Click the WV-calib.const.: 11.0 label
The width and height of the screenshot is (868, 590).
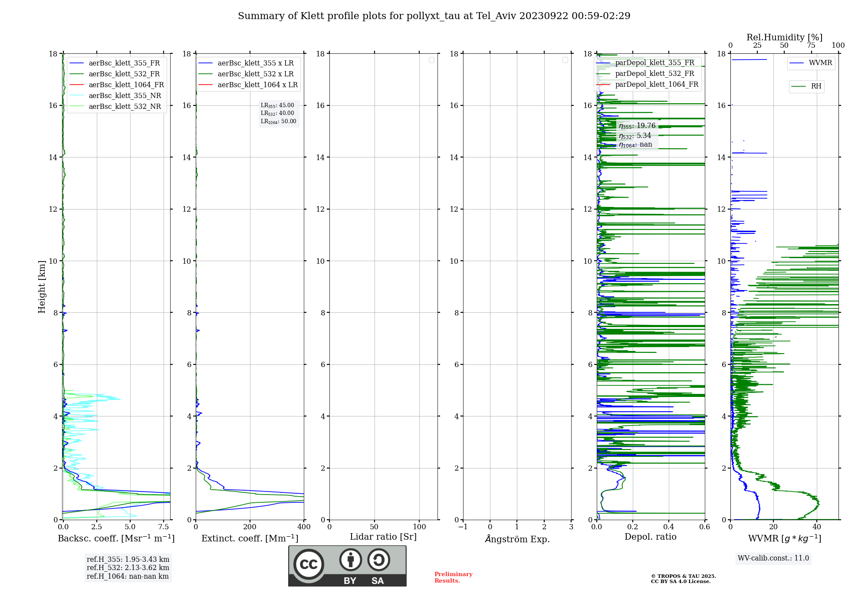point(773,558)
